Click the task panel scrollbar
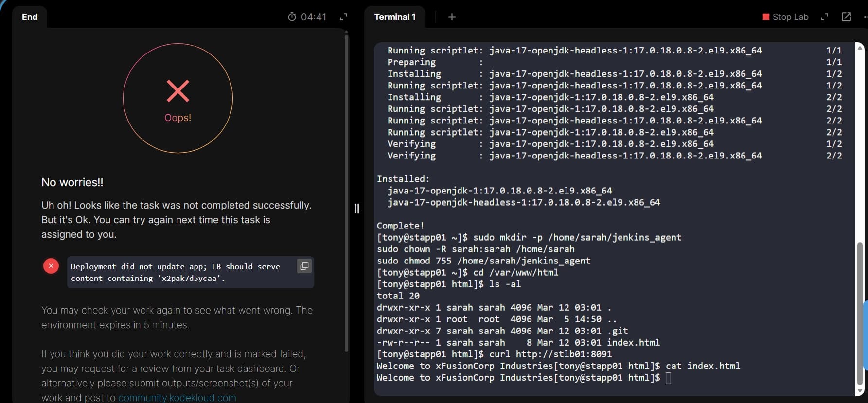868x403 pixels. (346, 194)
